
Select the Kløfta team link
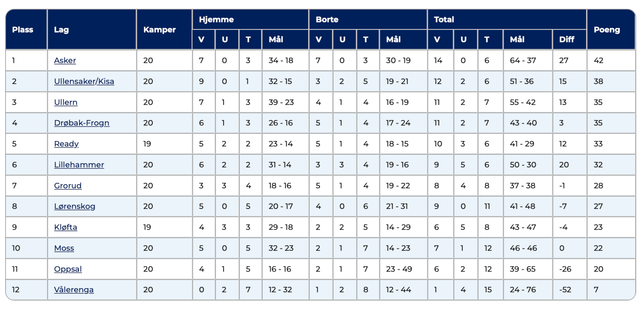click(x=66, y=227)
